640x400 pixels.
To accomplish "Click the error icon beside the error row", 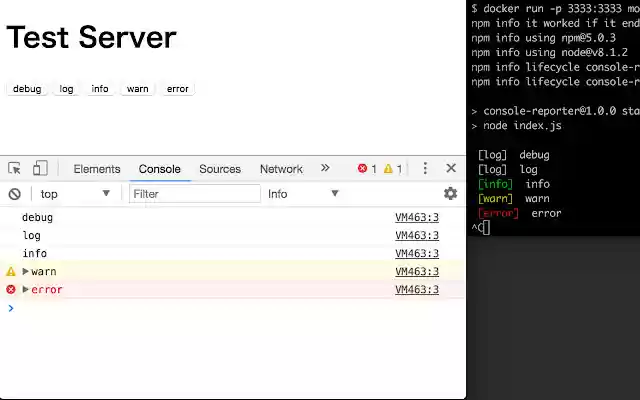I will (x=11, y=289).
